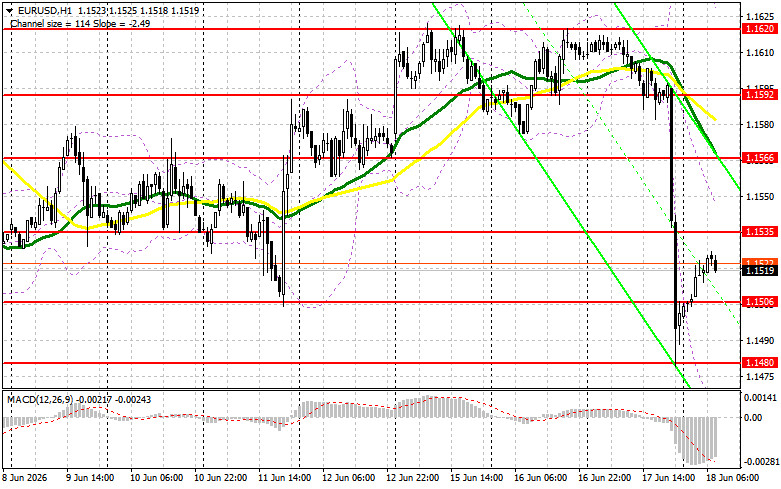This screenshot has height=489, width=781.
Task: Click the 1.1580 price scale value
Action: 760,124
